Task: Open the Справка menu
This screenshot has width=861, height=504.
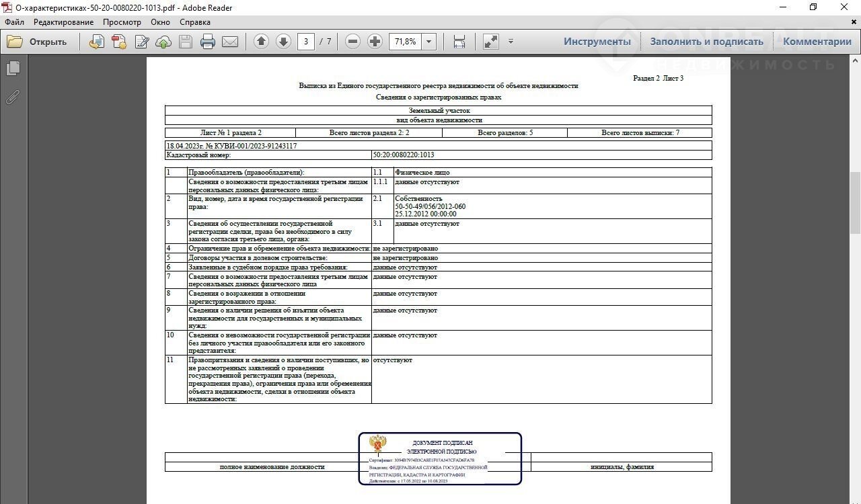Action: pos(195,22)
